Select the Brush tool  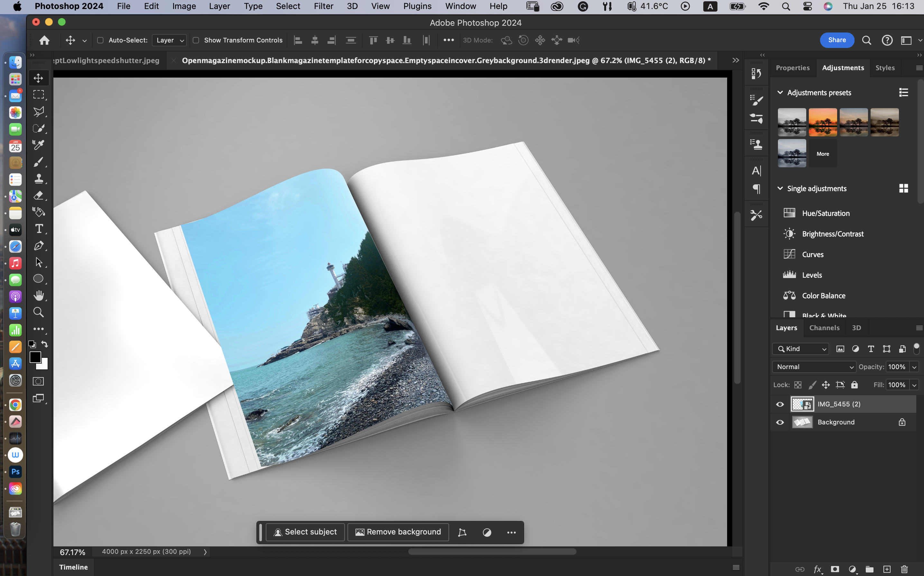[x=39, y=162]
